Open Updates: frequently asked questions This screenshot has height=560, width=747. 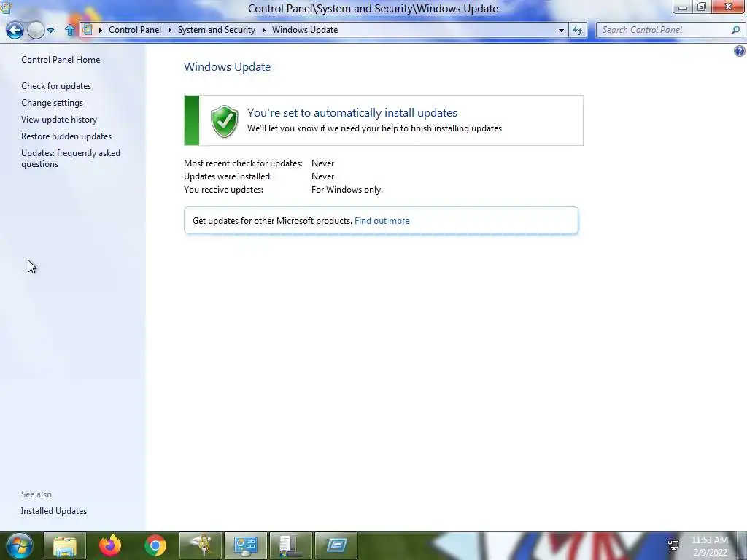71,158
